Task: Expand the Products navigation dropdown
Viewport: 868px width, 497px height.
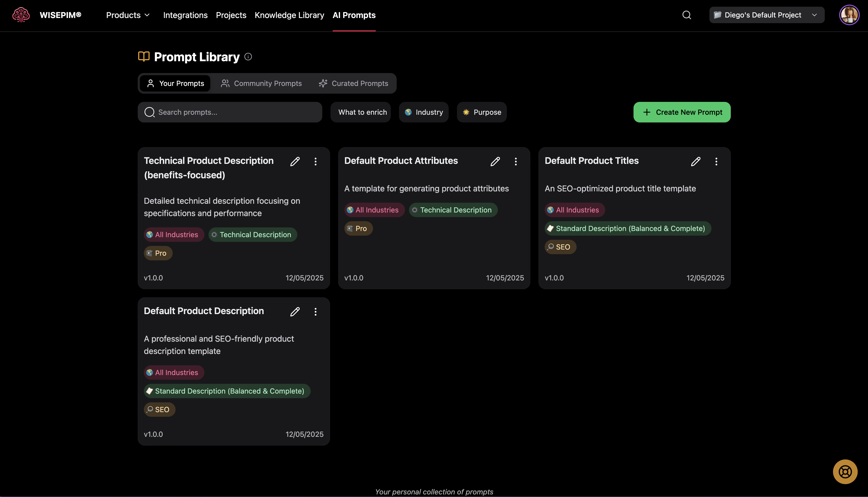Action: point(128,15)
